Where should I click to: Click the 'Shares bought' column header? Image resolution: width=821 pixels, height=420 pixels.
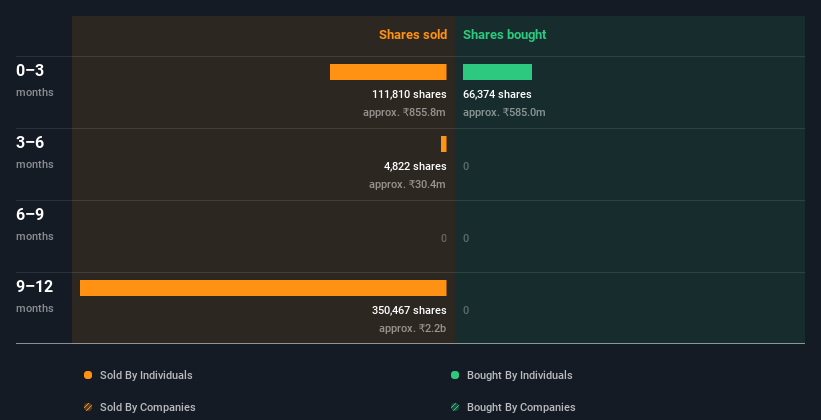click(504, 35)
